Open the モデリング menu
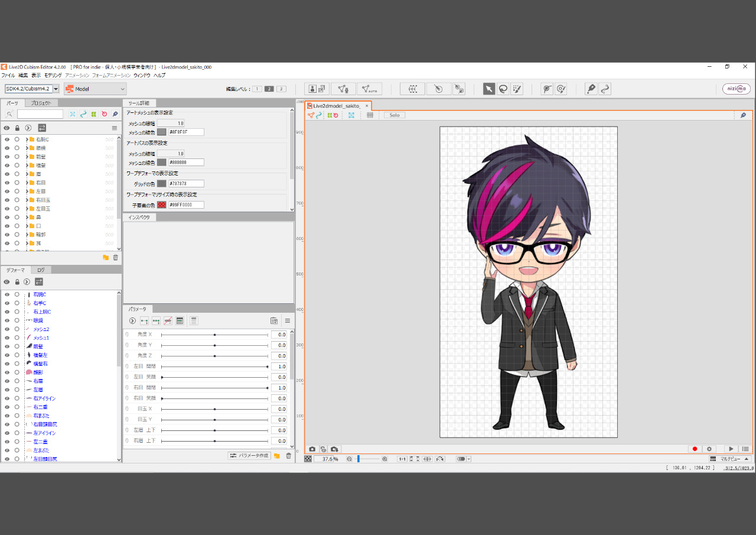Screen dimensions: 756x535 [53, 75]
